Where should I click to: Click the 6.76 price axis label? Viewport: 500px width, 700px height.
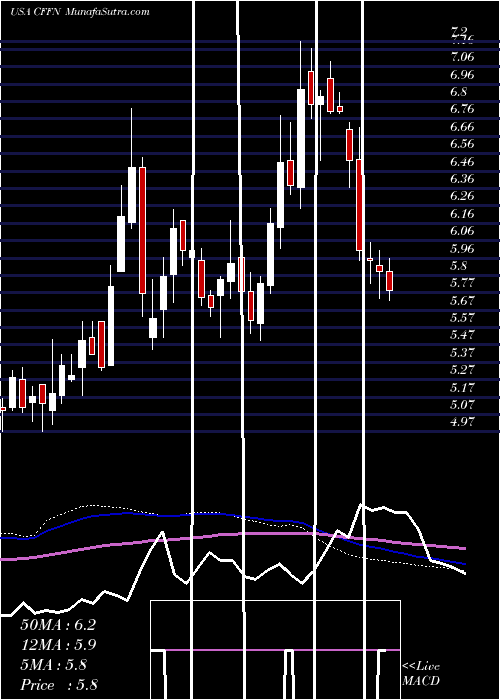coord(462,109)
